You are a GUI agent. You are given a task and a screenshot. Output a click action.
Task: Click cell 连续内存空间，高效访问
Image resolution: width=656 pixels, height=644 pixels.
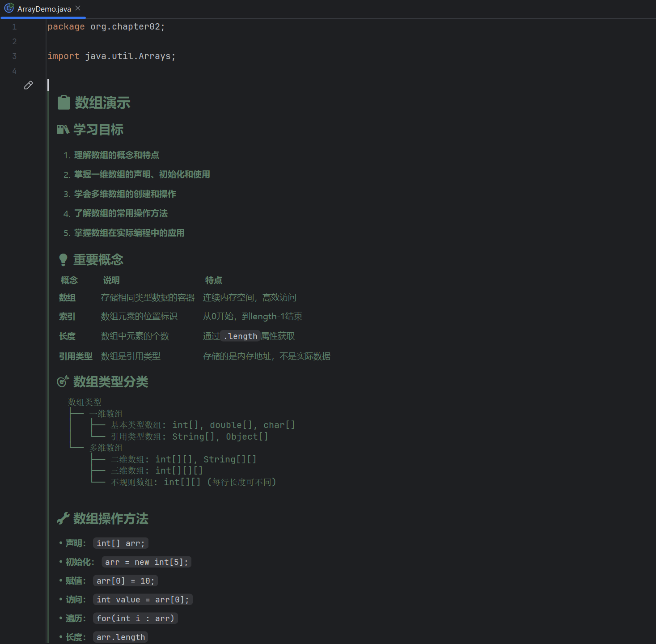[x=250, y=298]
